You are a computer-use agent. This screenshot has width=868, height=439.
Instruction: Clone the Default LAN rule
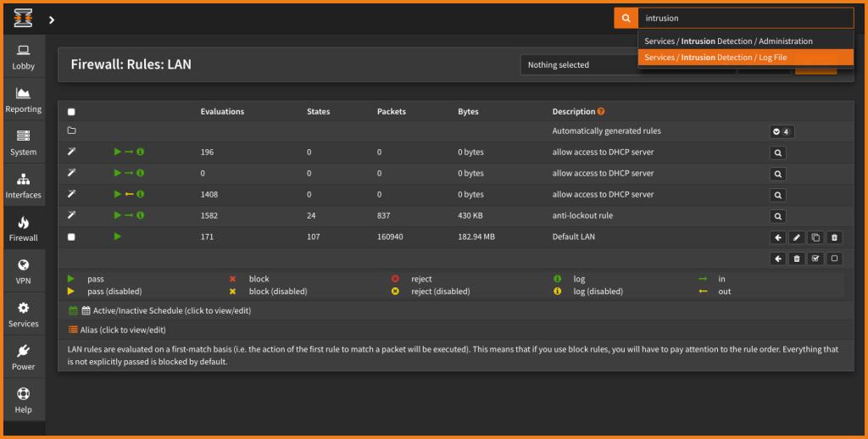815,238
